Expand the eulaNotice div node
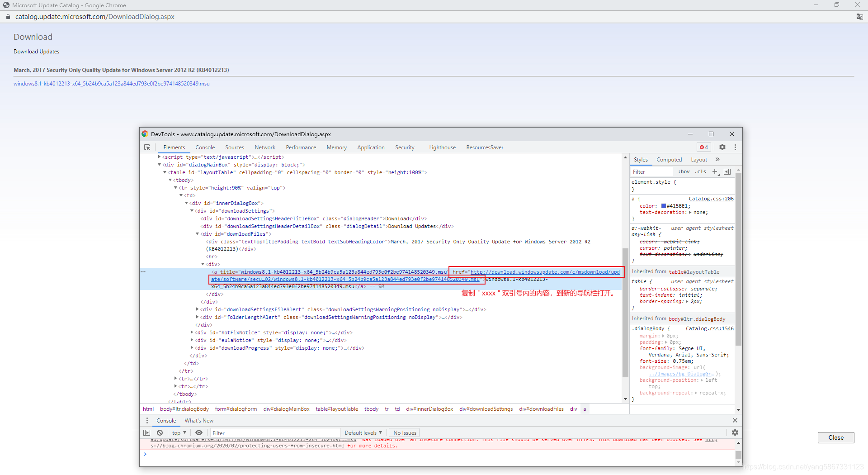868x475 pixels. [192, 341]
